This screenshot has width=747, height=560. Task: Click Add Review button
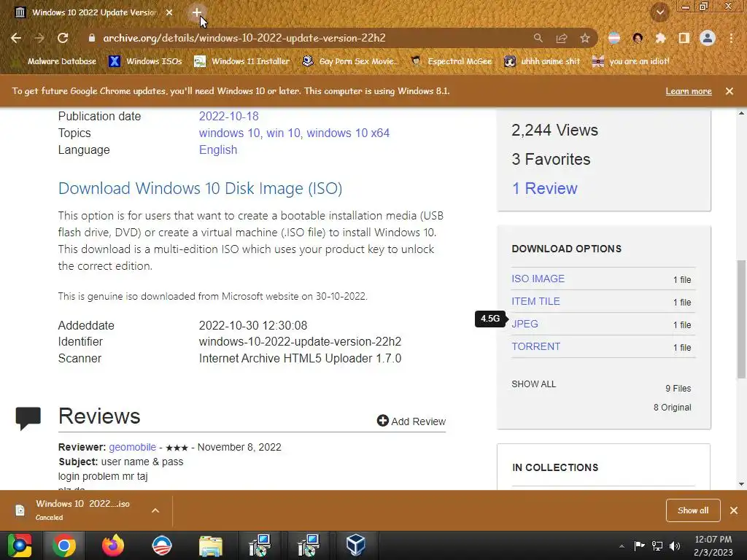[x=411, y=421]
